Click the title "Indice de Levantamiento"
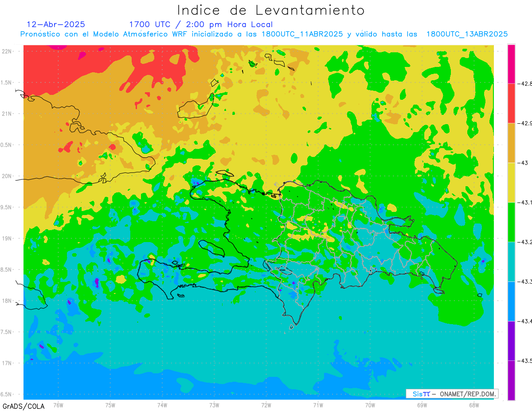 (x=271, y=10)
